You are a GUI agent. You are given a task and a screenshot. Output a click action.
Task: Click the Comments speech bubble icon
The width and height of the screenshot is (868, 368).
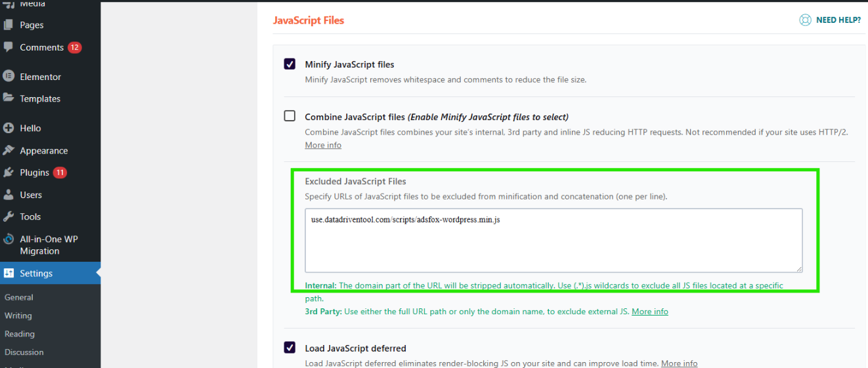click(9, 47)
